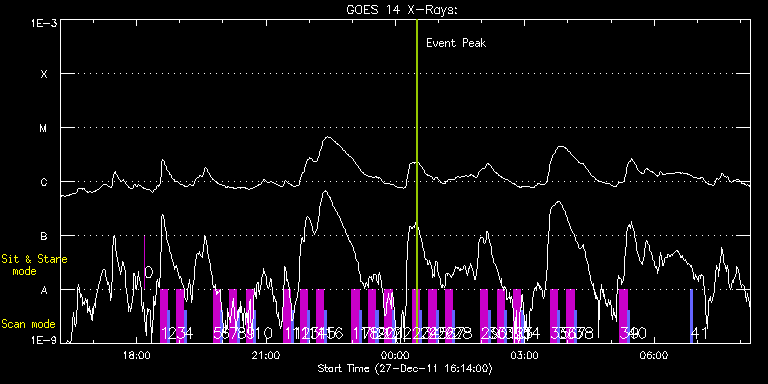Click the scan number label "41"
Screen dimensions: 768x384
click(699, 334)
